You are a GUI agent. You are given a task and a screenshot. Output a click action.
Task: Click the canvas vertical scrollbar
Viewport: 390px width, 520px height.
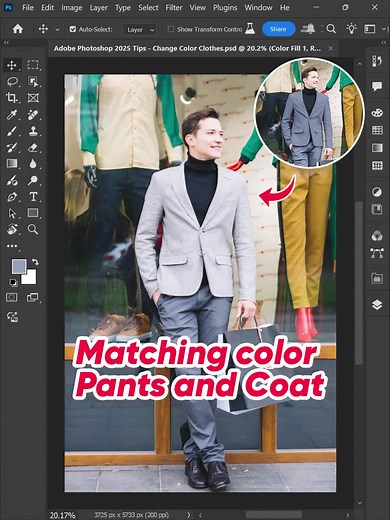359,283
